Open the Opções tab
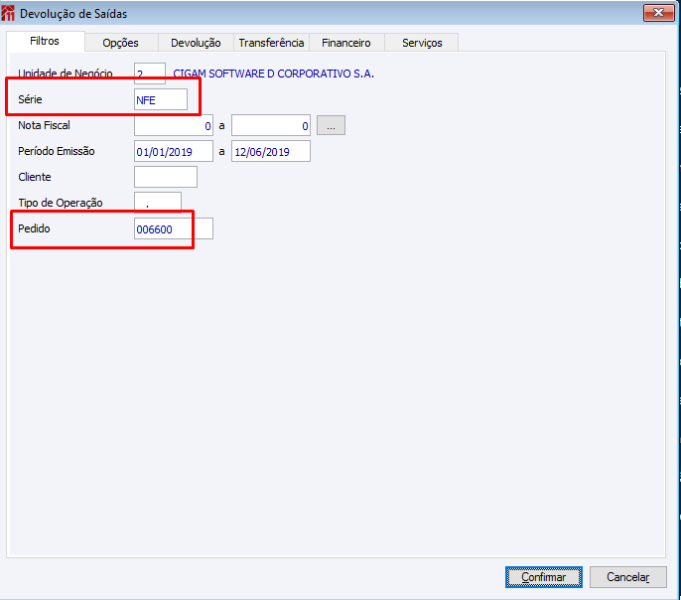The height and width of the screenshot is (600, 681). (x=121, y=43)
